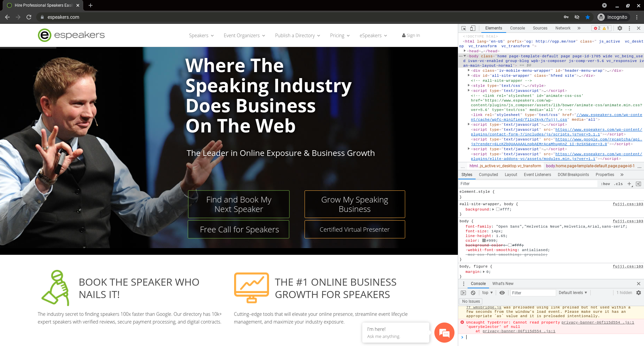Click the browser forward arrow
Viewport: 644px width, 346px height.
[x=18, y=17]
